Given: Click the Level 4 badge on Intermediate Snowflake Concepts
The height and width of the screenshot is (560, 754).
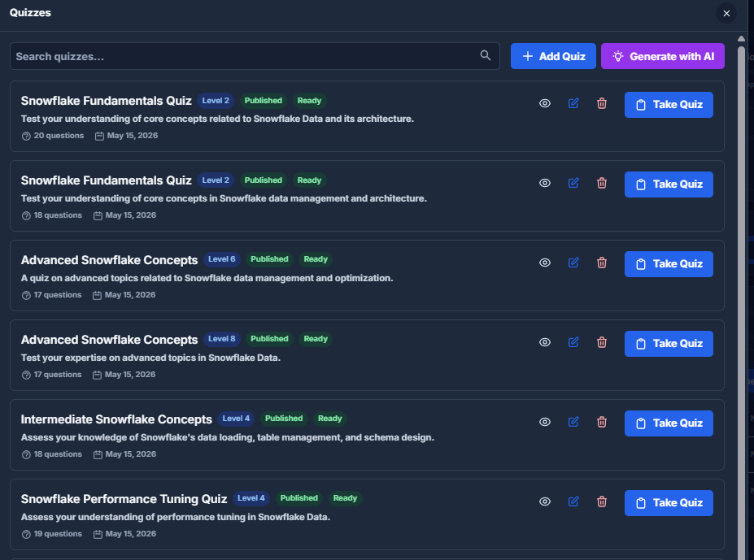Looking at the screenshot, I should (x=236, y=419).
